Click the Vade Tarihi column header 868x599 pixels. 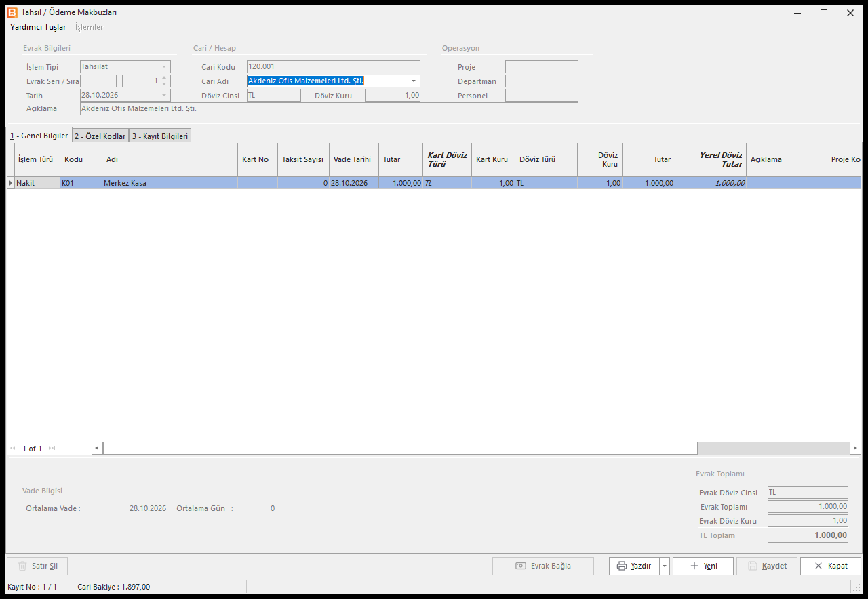tap(353, 159)
